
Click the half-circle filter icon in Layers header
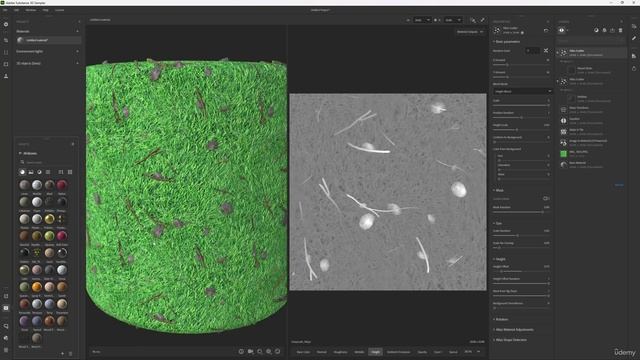(x=596, y=30)
